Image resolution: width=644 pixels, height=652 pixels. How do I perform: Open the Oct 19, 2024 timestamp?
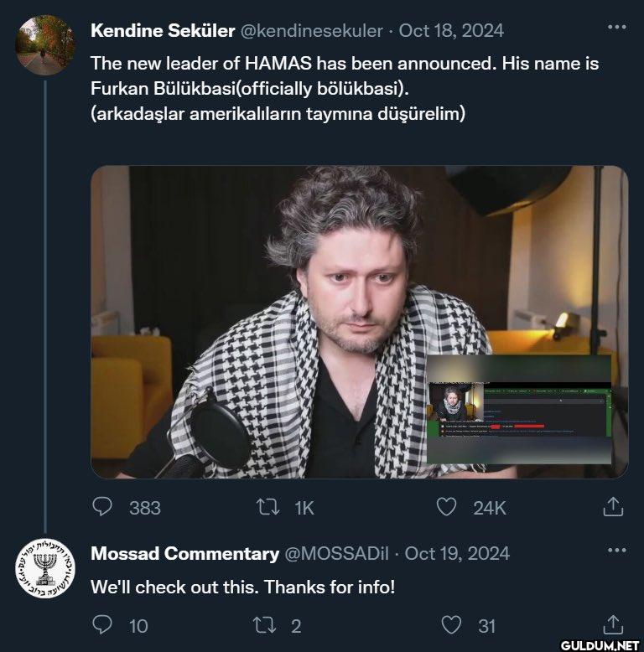(457, 554)
